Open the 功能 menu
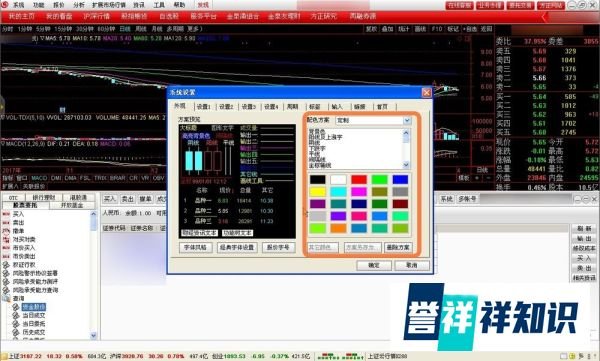 coord(38,5)
